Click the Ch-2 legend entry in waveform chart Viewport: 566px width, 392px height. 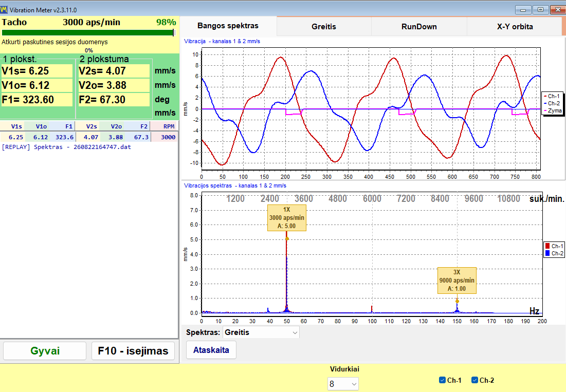pyautogui.click(x=552, y=103)
